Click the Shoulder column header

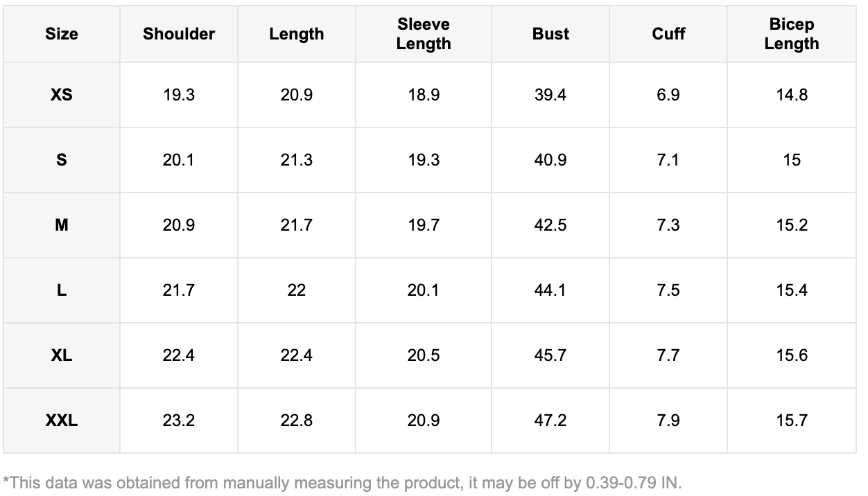[179, 34]
